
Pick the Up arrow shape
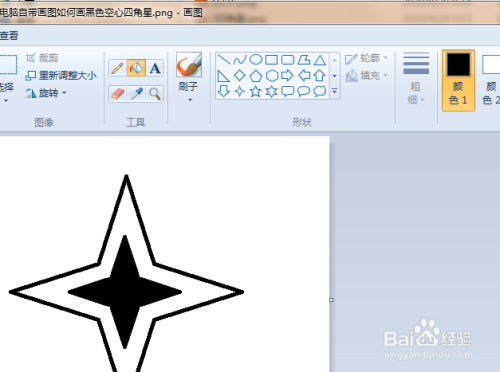(x=320, y=76)
